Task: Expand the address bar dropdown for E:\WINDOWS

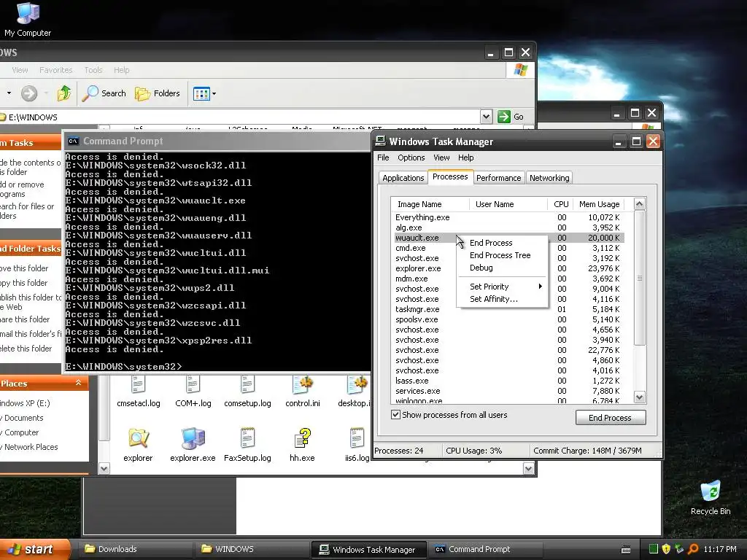Action: (x=485, y=117)
